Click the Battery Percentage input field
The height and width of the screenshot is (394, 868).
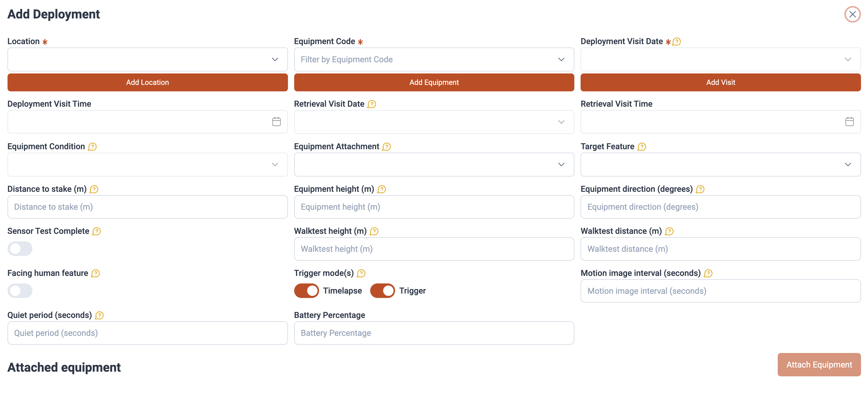pyautogui.click(x=434, y=333)
